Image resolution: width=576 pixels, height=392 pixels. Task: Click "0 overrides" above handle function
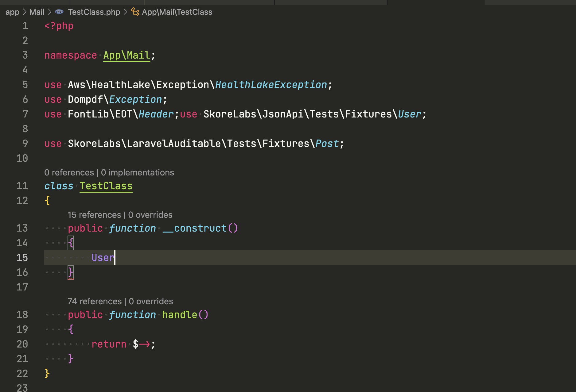151,302
